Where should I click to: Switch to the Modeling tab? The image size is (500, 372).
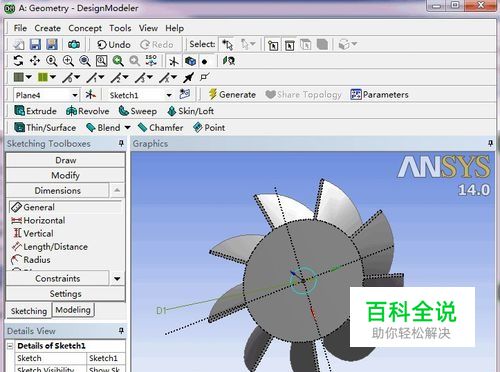tap(73, 310)
